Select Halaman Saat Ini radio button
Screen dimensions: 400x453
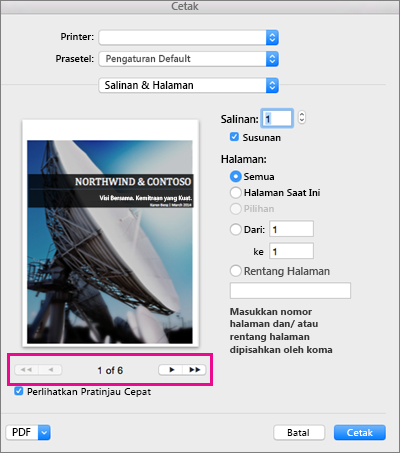point(235,192)
